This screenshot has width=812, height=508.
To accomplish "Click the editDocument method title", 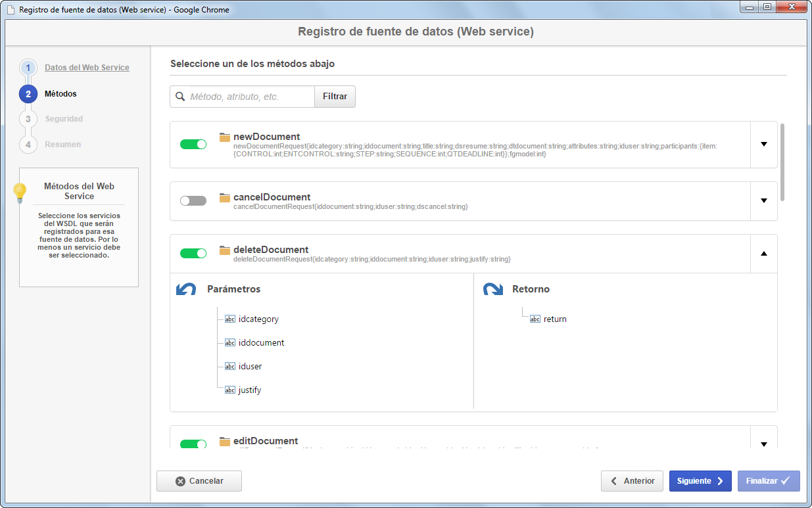I will tap(266, 441).
